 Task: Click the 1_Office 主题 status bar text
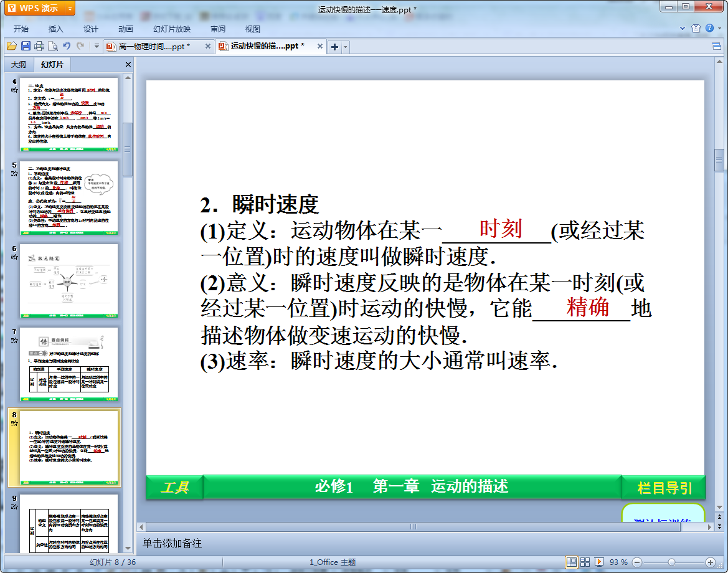pos(333,562)
